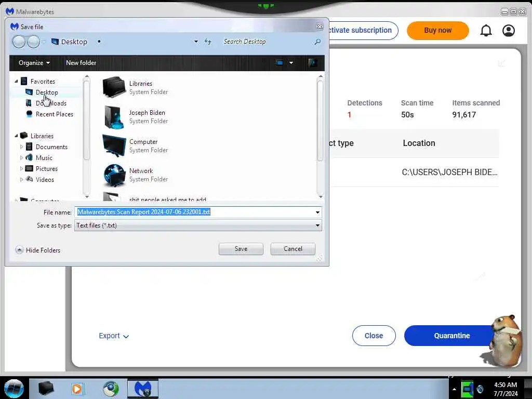Expand the Pictures library node
Screen dimensions: 532x399
pyautogui.click(x=21, y=169)
